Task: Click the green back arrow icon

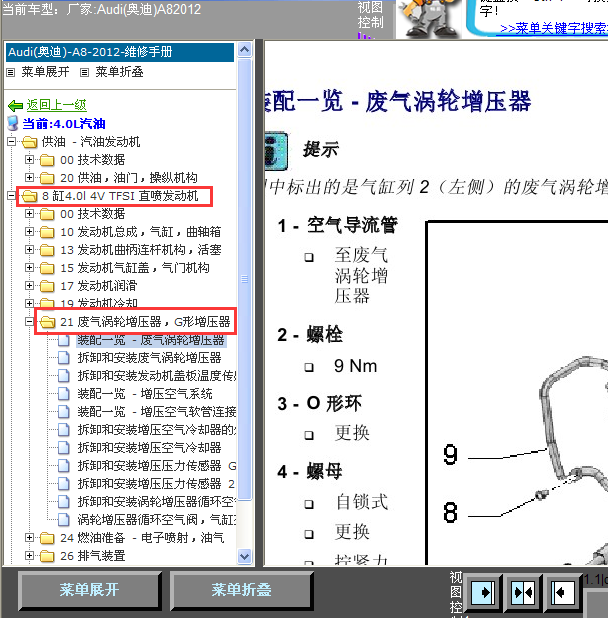Action: pos(15,105)
